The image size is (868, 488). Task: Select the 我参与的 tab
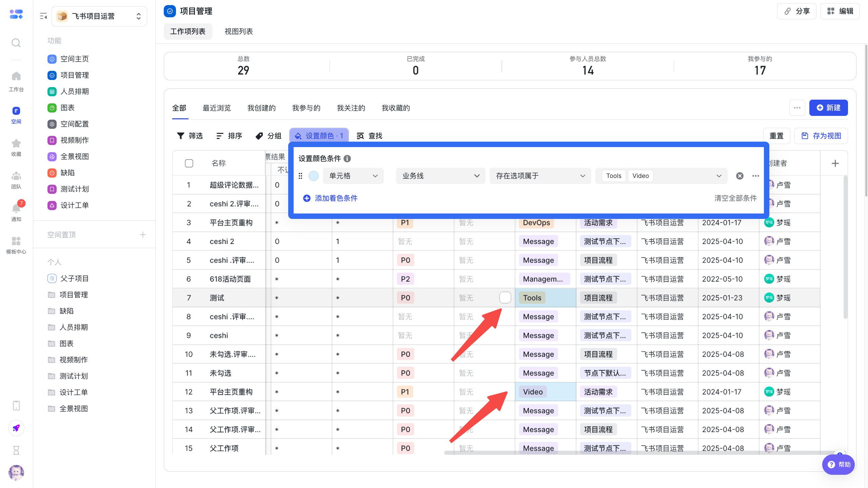click(306, 108)
